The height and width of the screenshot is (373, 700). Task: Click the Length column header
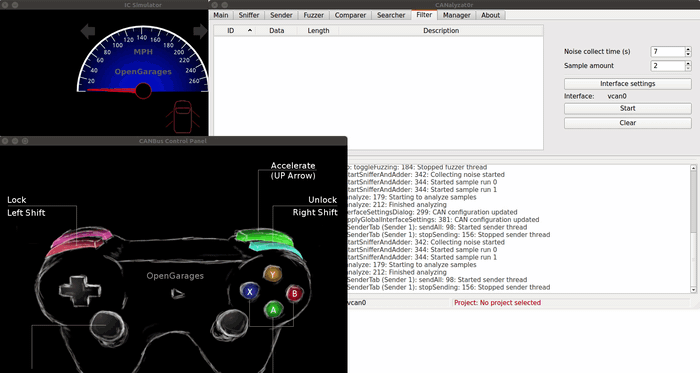(x=318, y=30)
